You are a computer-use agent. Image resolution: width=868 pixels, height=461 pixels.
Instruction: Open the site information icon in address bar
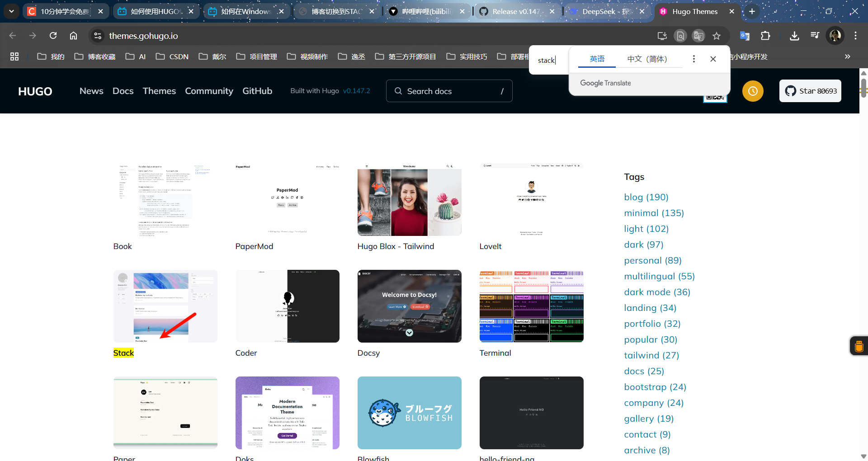[98, 36]
